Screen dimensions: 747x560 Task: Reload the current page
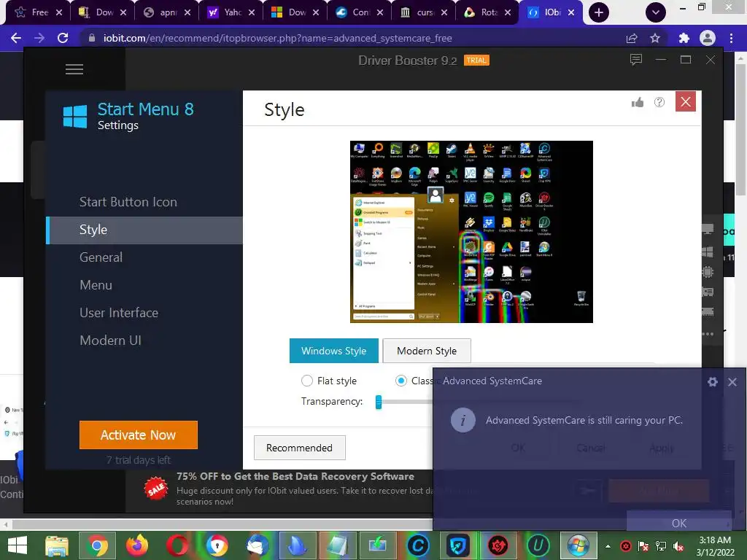[63, 38]
